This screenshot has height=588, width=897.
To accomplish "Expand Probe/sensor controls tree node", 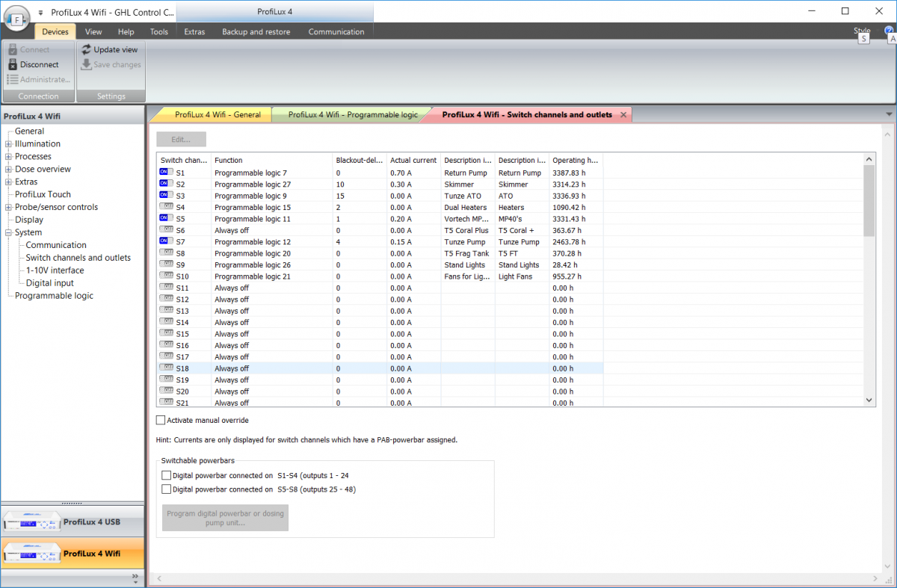I will pyautogui.click(x=8, y=208).
